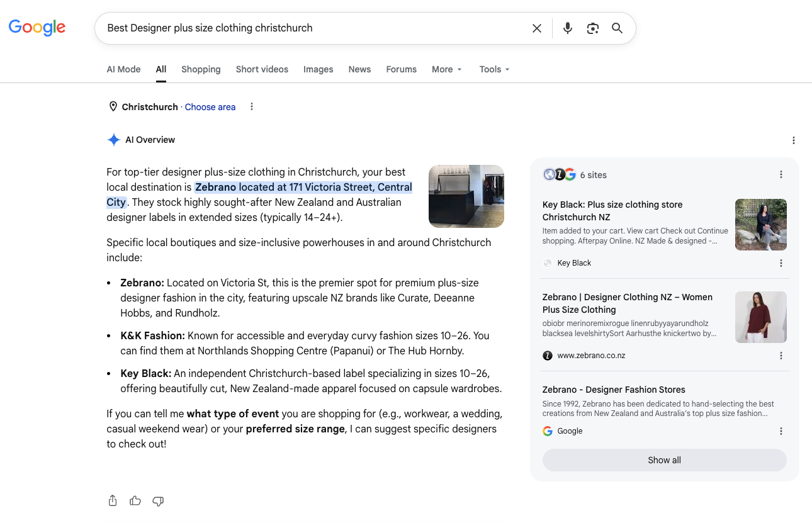Open the Short videos tab
Viewport: 812px width, 523px height.
click(x=262, y=69)
